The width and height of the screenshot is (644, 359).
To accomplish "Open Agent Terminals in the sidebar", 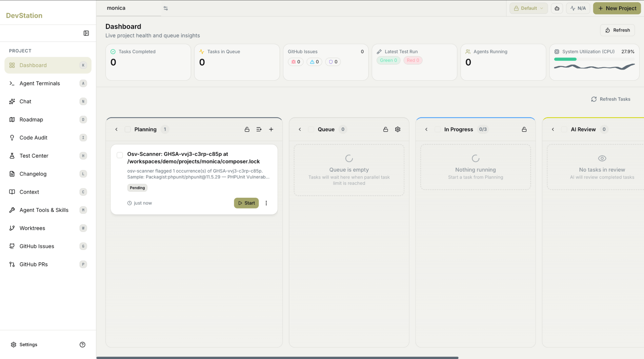I will pyautogui.click(x=48, y=83).
